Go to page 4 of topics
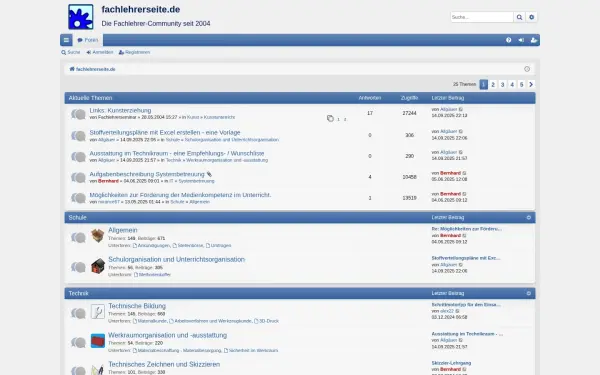This screenshot has width=600, height=375. point(512,84)
